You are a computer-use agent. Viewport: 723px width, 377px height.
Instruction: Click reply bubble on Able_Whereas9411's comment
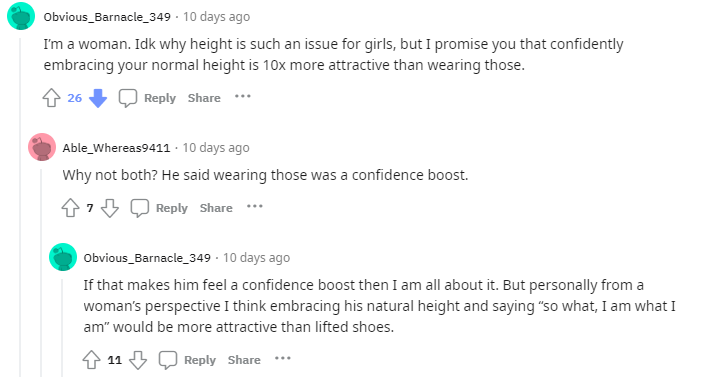140,208
